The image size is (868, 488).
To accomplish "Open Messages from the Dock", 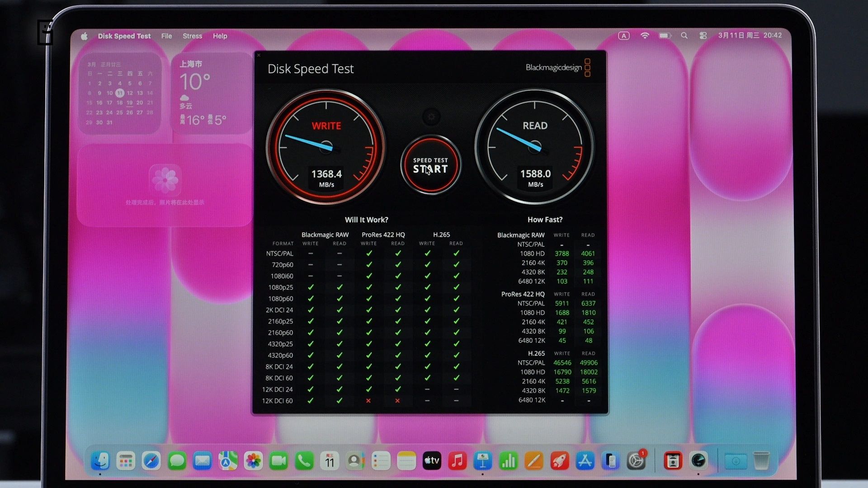I will tap(177, 461).
